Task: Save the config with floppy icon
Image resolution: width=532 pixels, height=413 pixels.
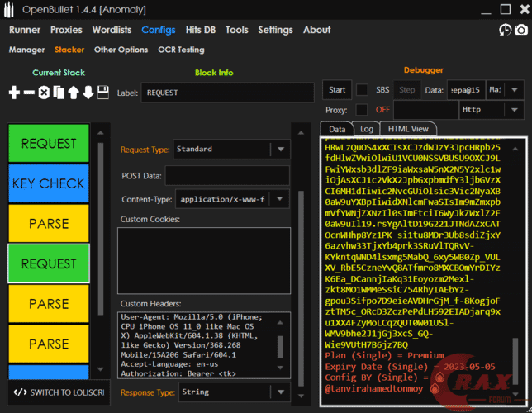Action: click(103, 93)
